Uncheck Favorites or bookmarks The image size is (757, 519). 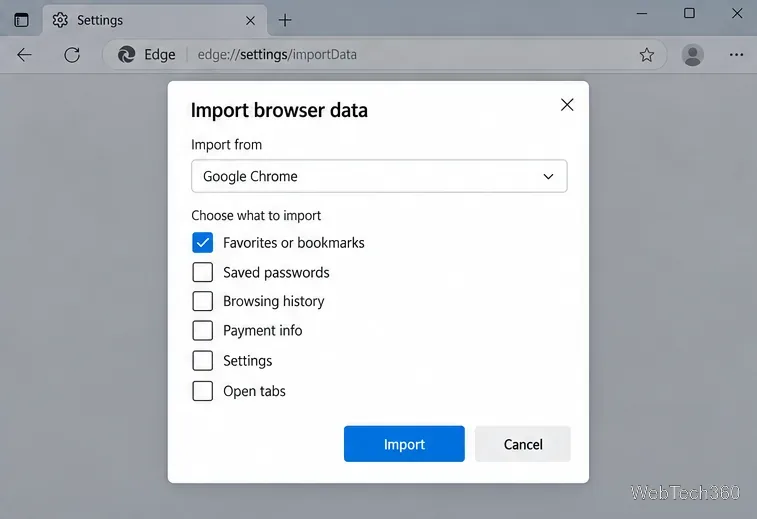[202, 242]
